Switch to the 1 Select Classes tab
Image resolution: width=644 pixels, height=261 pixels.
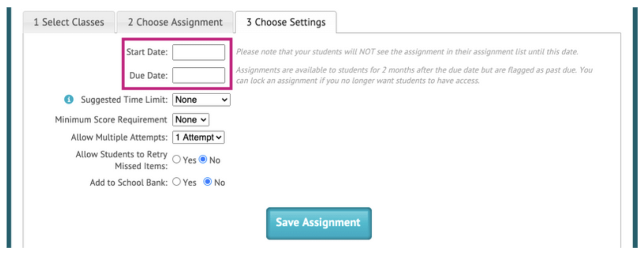(69, 22)
